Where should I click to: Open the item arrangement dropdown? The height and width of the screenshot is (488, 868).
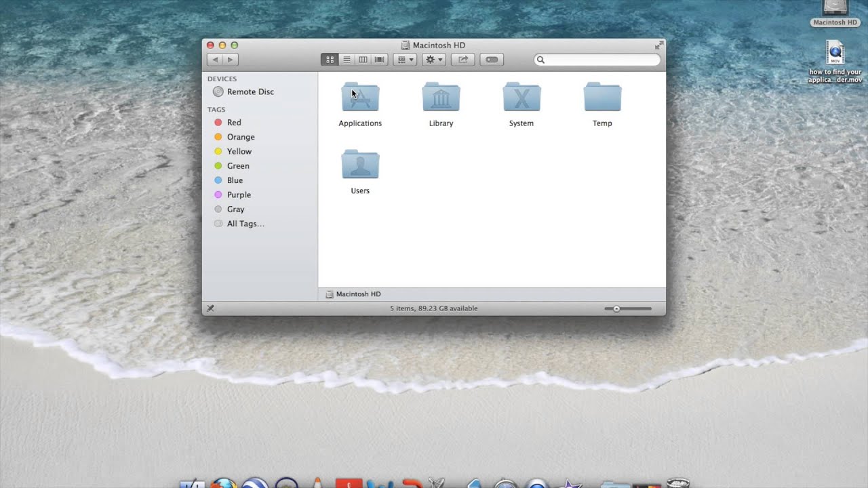[x=405, y=60]
